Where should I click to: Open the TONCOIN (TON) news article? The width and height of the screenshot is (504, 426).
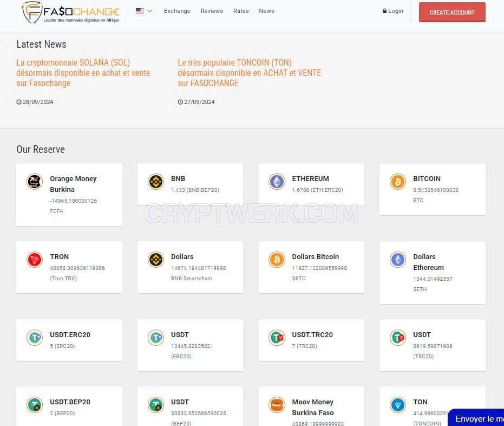pyautogui.click(x=250, y=73)
